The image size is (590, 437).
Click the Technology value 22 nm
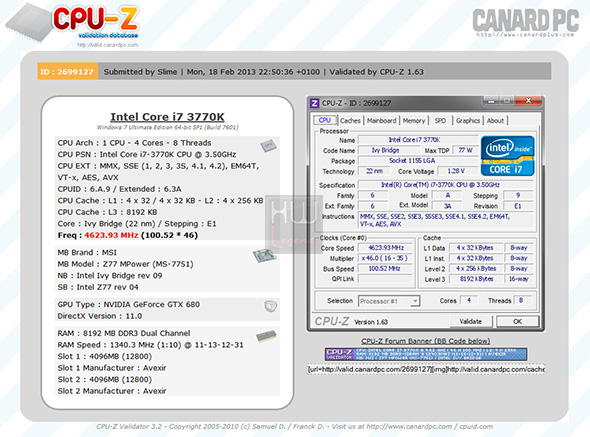pyautogui.click(x=374, y=171)
